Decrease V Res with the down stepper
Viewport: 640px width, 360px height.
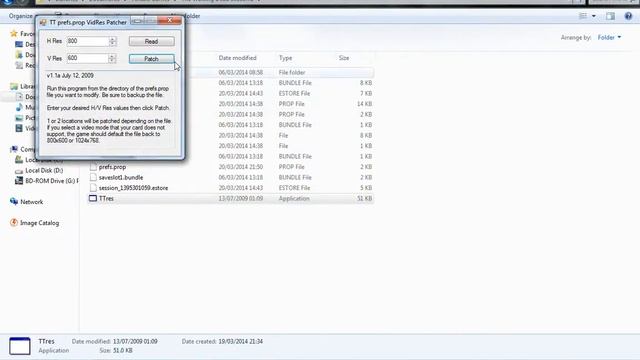tap(112, 61)
